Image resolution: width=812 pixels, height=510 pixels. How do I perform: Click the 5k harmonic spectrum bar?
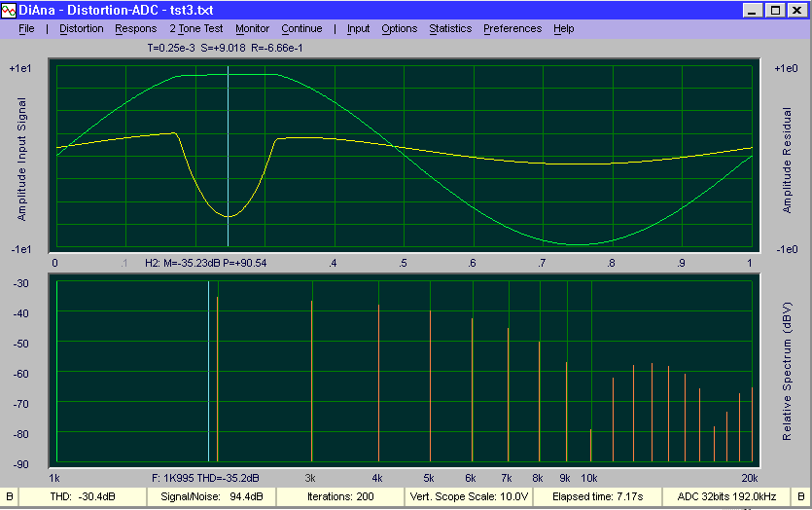coord(431,386)
